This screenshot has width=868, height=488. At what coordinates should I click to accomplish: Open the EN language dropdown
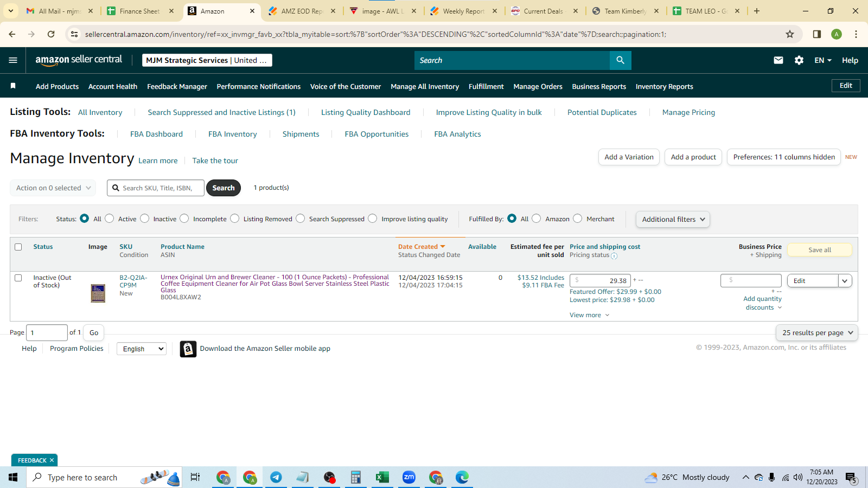[x=823, y=60]
